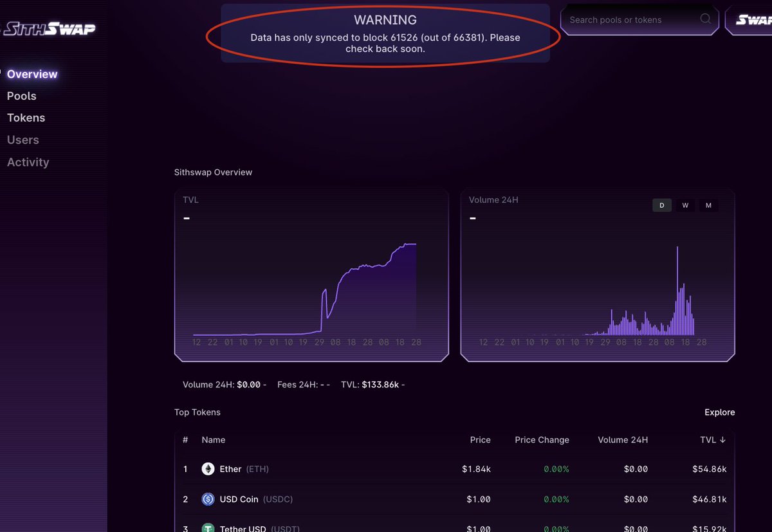This screenshot has width=772, height=532.
Task: Click the TVL $133.86k summary value
Action: tap(380, 385)
